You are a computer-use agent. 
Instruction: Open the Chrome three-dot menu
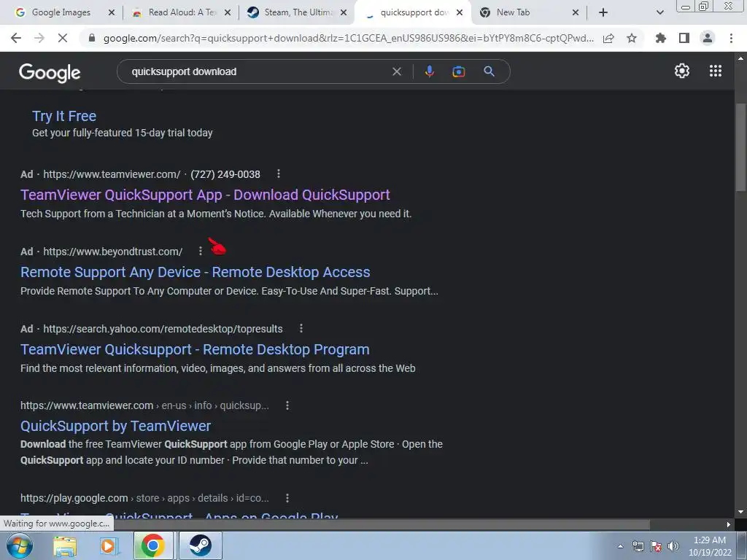[x=731, y=38]
